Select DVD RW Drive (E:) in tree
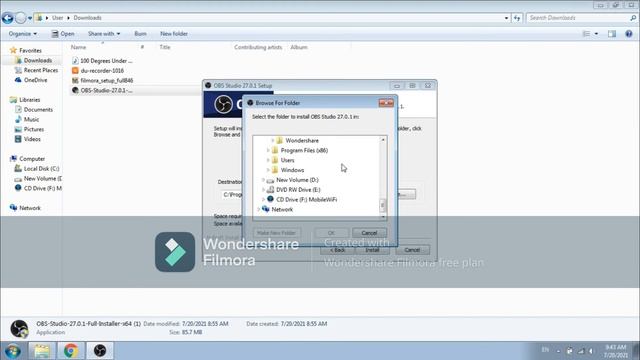The width and height of the screenshot is (640, 360). pyautogui.click(x=298, y=189)
